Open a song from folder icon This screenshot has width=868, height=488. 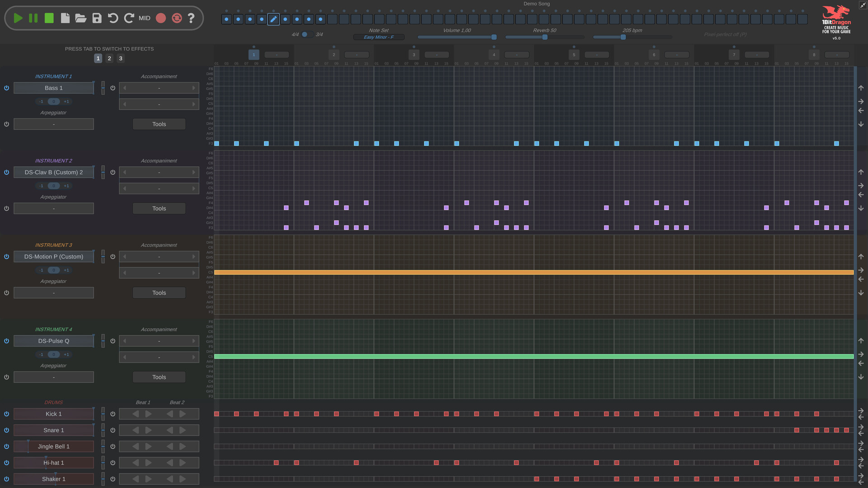point(81,18)
